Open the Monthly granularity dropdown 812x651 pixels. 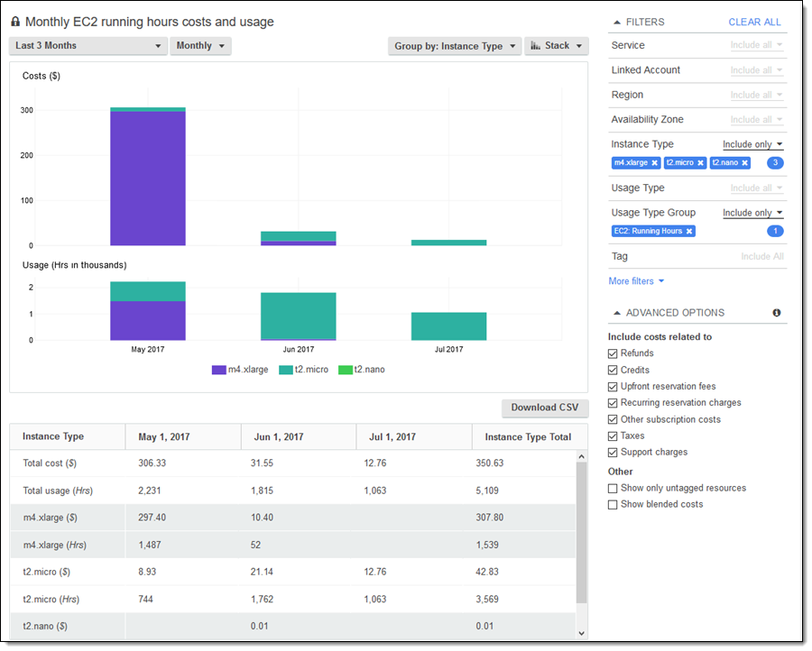click(x=200, y=46)
